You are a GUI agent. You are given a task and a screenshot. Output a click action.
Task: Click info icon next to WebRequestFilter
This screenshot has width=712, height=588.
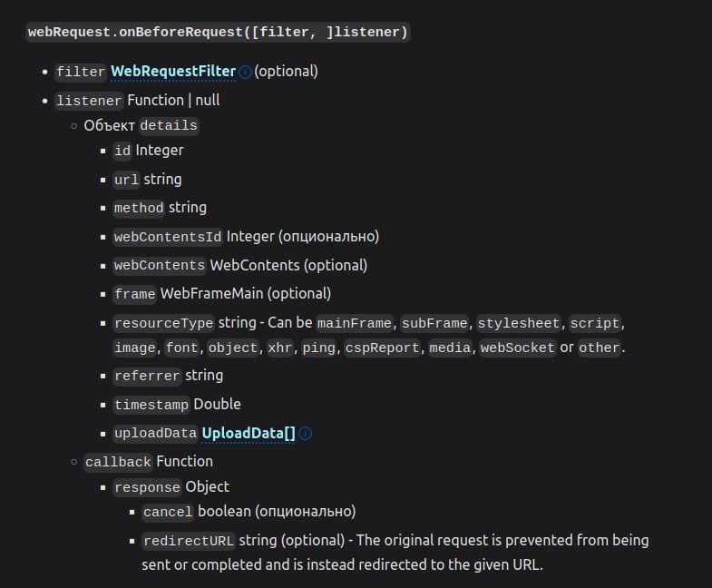pos(245,73)
